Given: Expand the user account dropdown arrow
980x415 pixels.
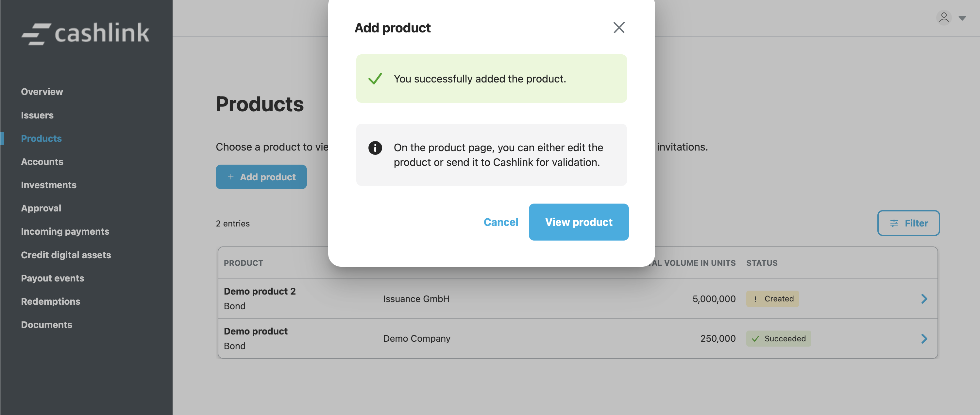Looking at the screenshot, I should click(962, 18).
